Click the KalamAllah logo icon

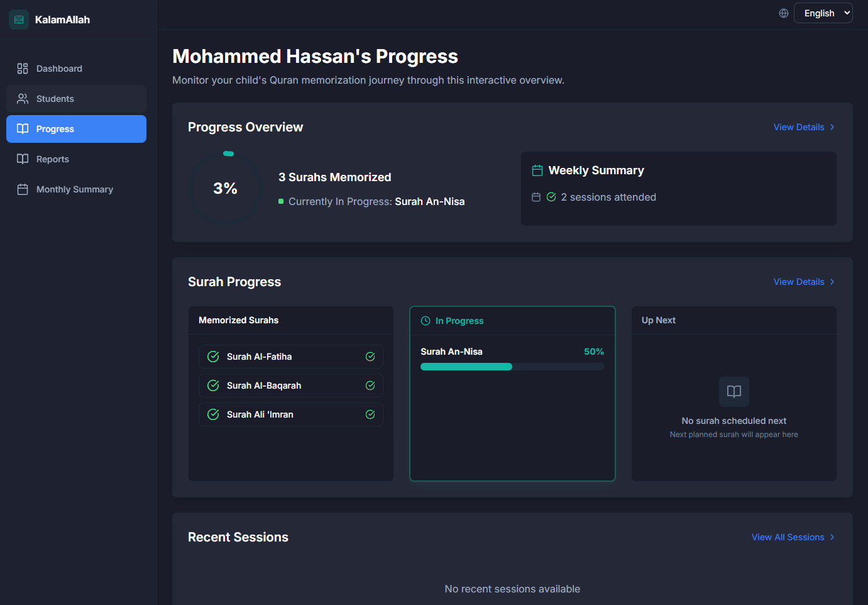click(19, 19)
